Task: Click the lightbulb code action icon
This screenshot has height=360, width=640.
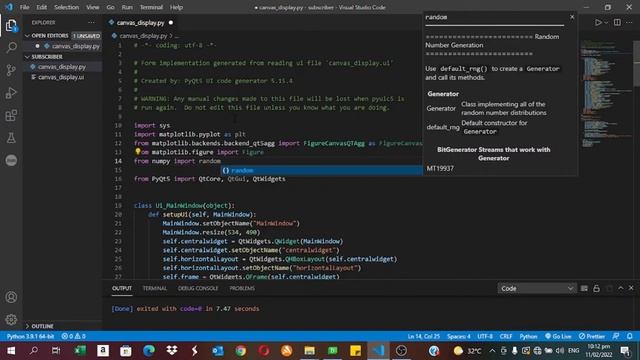Action: [138, 151]
